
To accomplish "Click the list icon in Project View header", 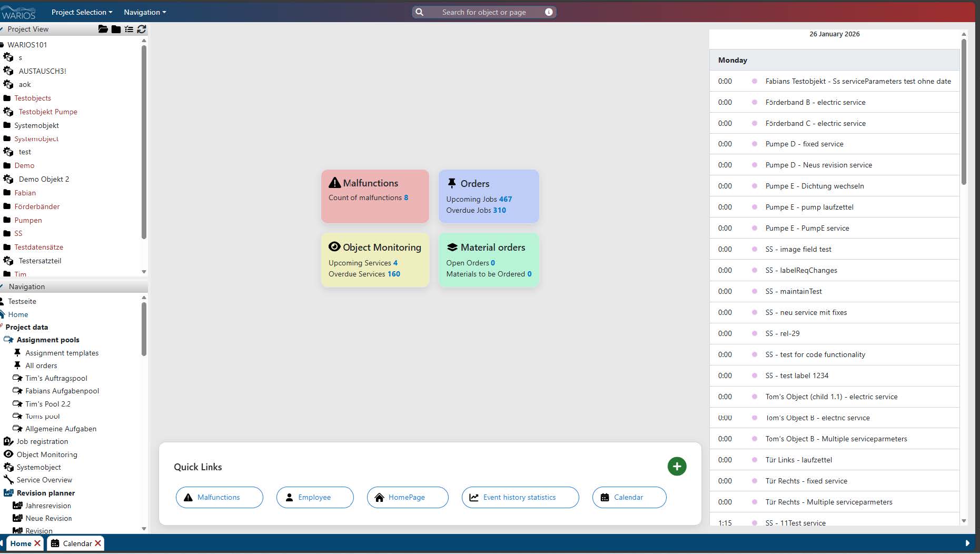I will tap(129, 29).
